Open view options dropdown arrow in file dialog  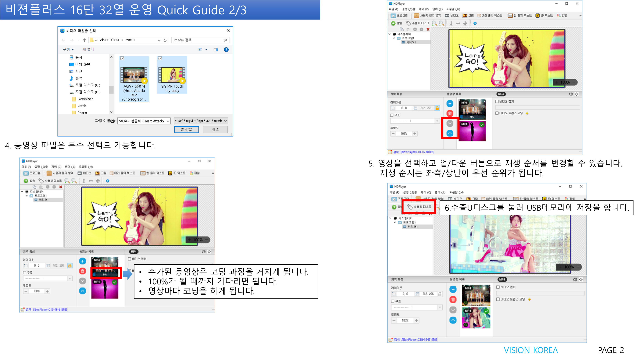click(206, 50)
